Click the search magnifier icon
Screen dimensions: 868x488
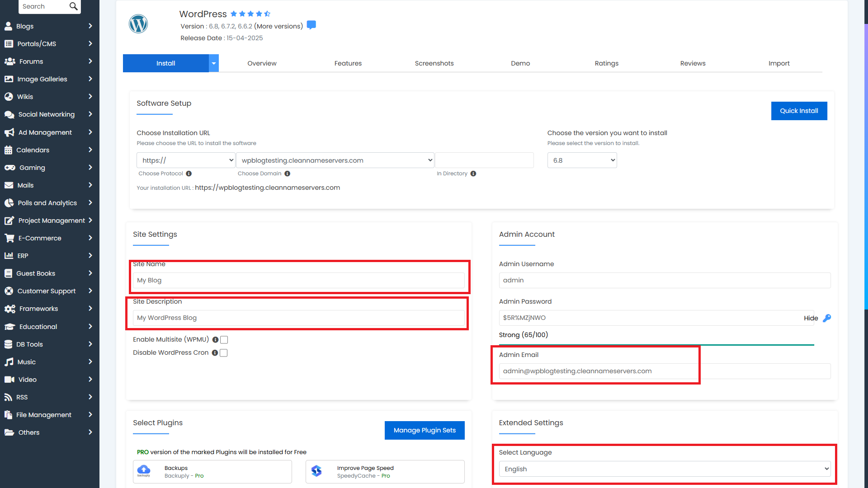(x=73, y=6)
